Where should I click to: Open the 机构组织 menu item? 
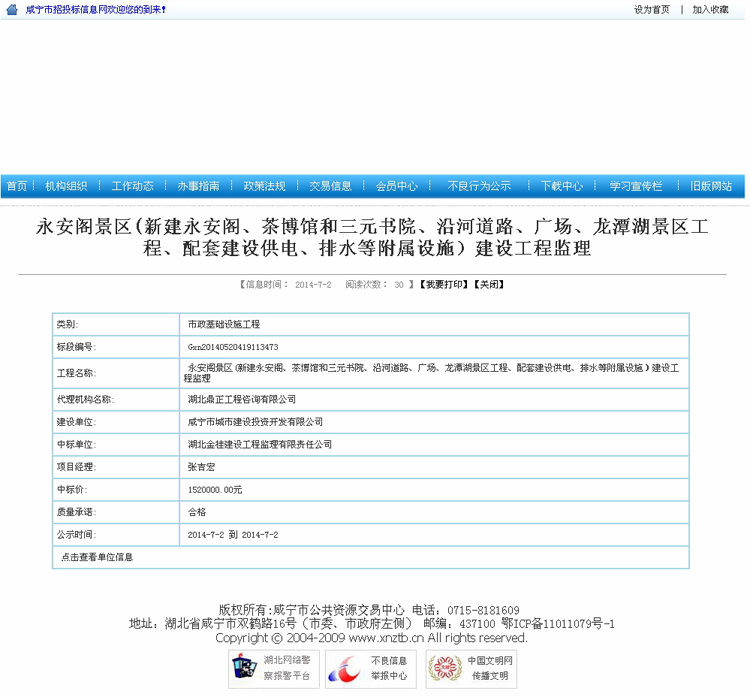(x=66, y=186)
